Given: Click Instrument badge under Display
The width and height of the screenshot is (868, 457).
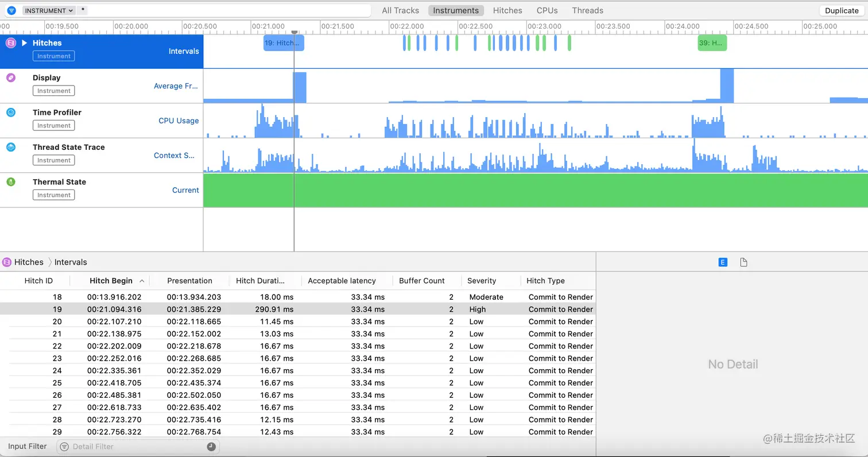Looking at the screenshot, I should coord(54,91).
